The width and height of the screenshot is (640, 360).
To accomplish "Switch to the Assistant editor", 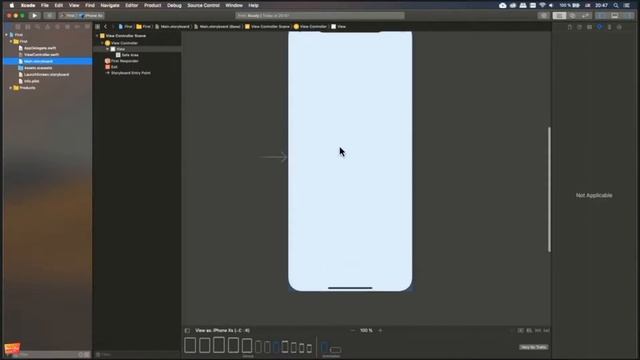I will coord(573,16).
